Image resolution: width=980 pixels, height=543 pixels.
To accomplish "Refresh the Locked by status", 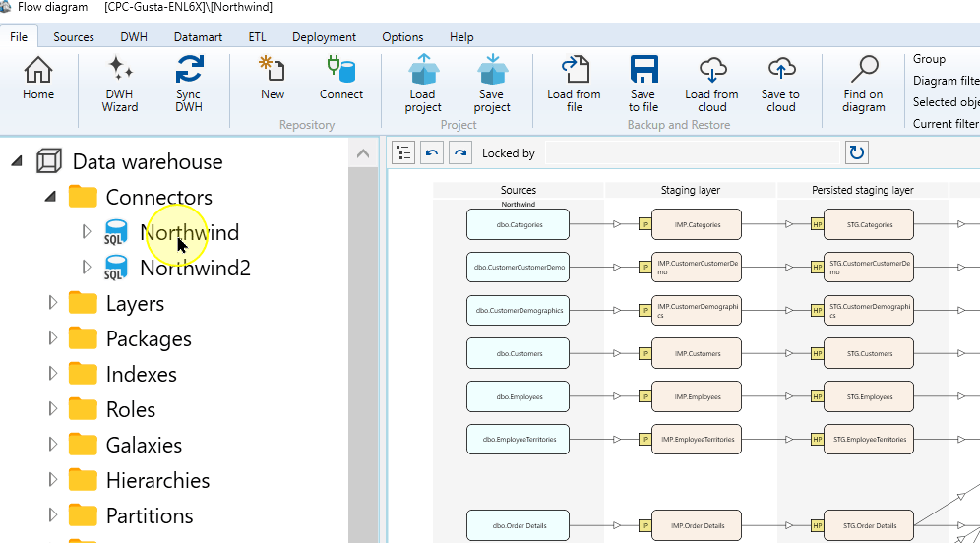I will pos(857,152).
